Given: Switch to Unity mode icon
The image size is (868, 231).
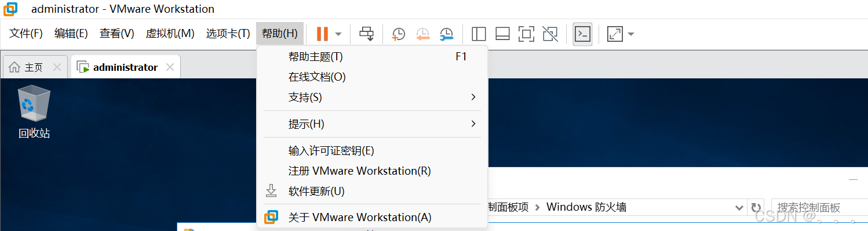Looking at the screenshot, I should pyautogui.click(x=550, y=34).
